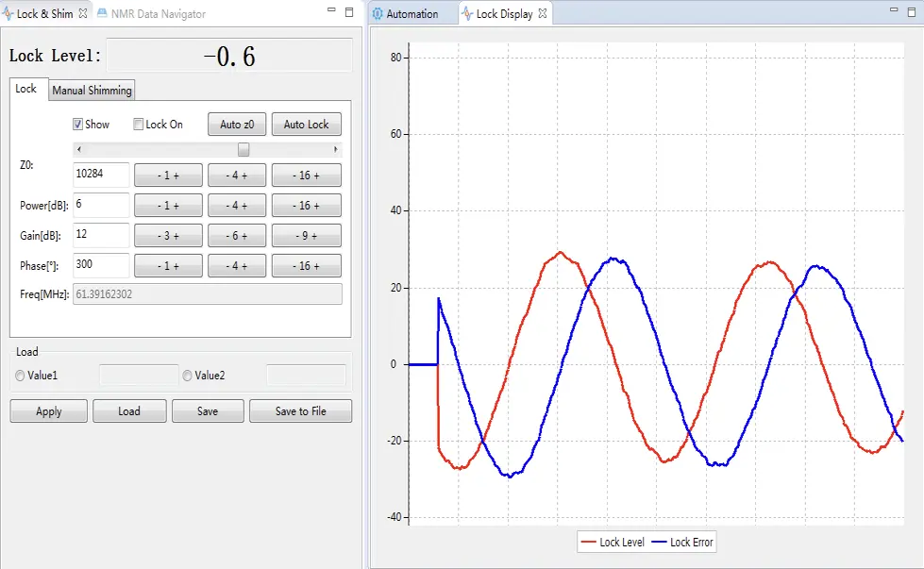Click the Phase value input field
The width and height of the screenshot is (924, 569).
click(x=101, y=266)
